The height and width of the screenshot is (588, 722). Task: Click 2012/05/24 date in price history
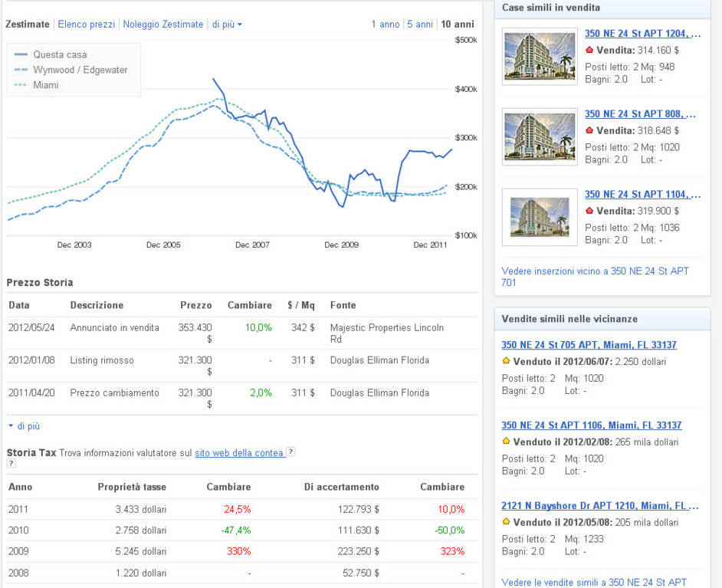pyautogui.click(x=31, y=327)
